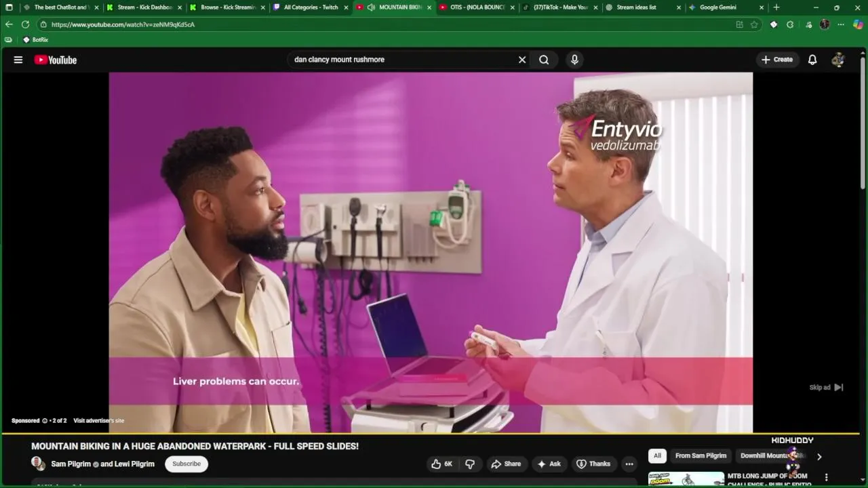Switch to OTIS (NOLA BOUNCE) tab
This screenshot has width=868, height=488.
[x=478, y=7]
